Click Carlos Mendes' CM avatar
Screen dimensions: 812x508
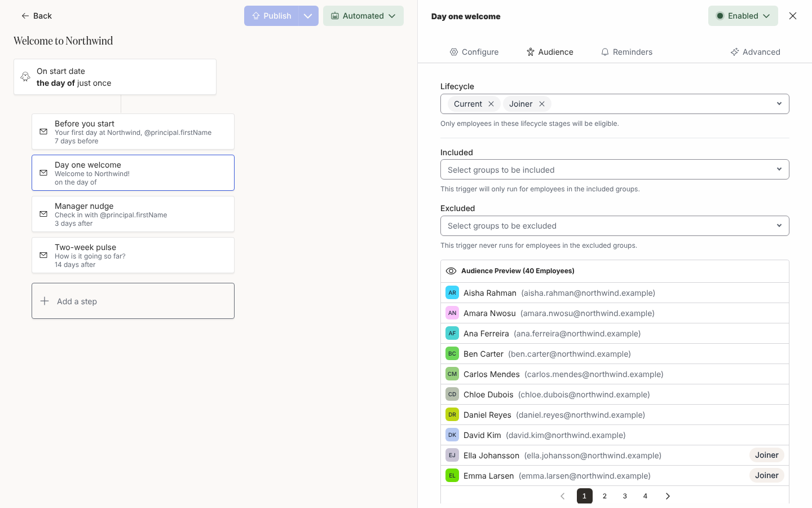(x=452, y=374)
